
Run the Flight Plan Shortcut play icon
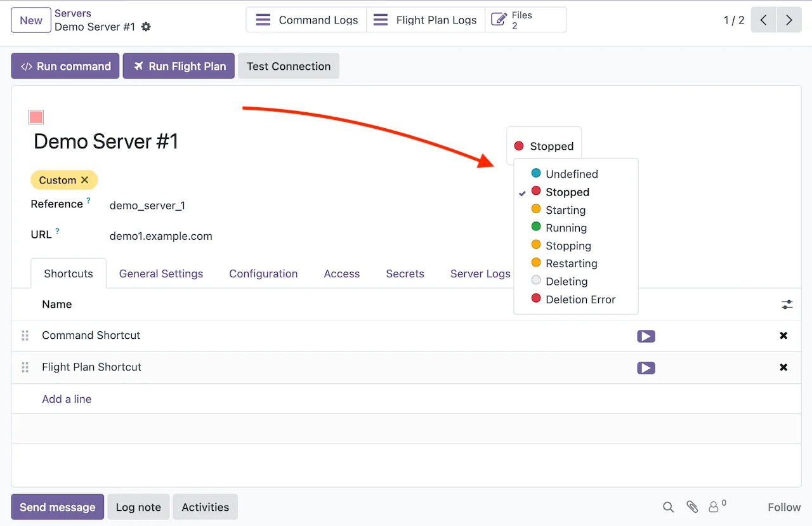pyautogui.click(x=646, y=368)
